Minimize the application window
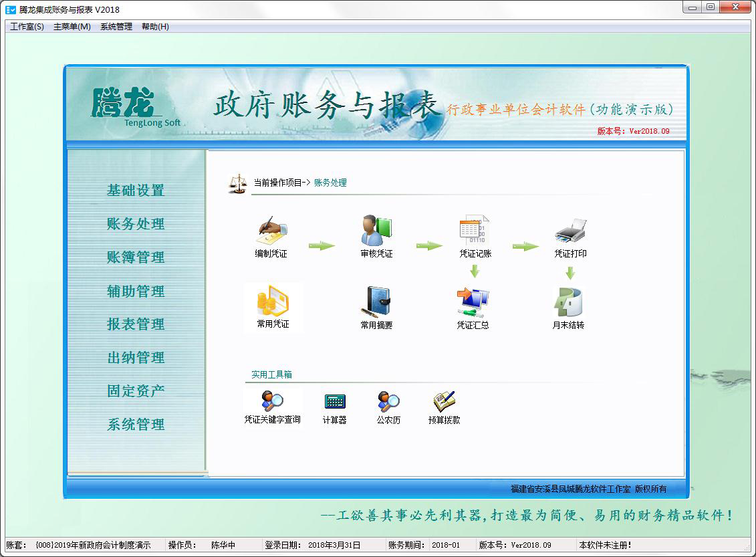This screenshot has width=756, height=557. [x=692, y=7]
